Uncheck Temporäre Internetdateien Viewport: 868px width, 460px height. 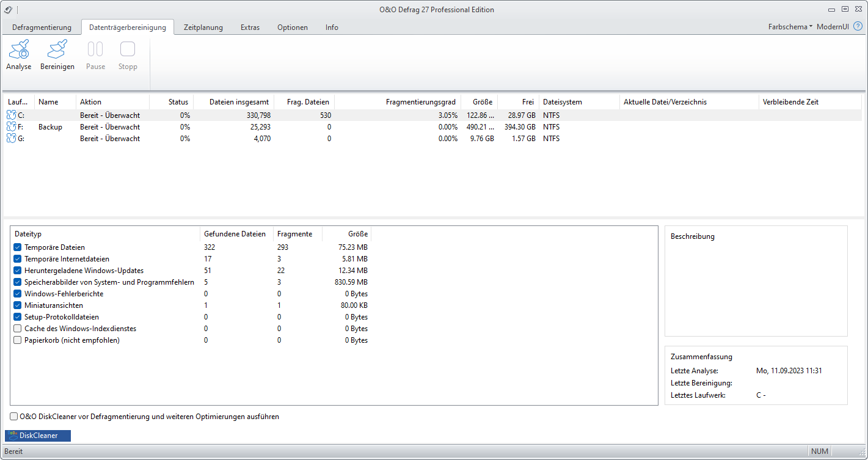tap(18, 259)
